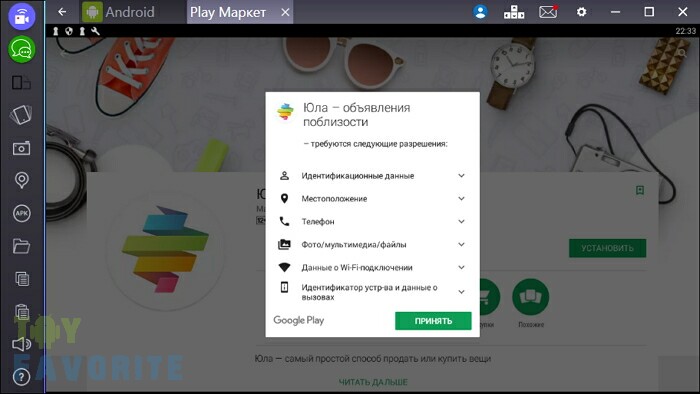The image size is (700, 394).
Task: Click the bookmark wishlist icon
Action: click(640, 191)
